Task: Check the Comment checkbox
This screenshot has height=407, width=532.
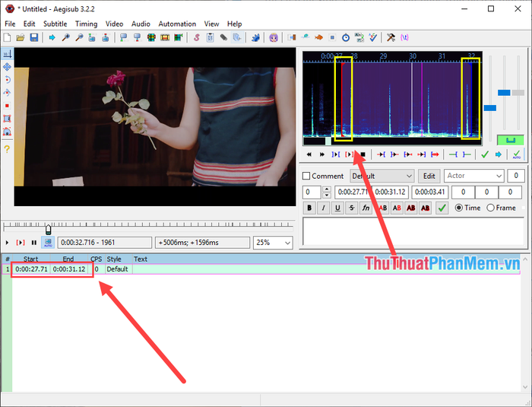Action: coord(306,176)
